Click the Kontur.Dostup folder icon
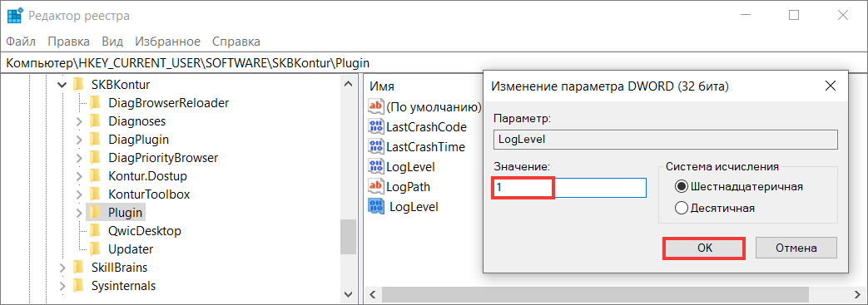 pos(96,176)
